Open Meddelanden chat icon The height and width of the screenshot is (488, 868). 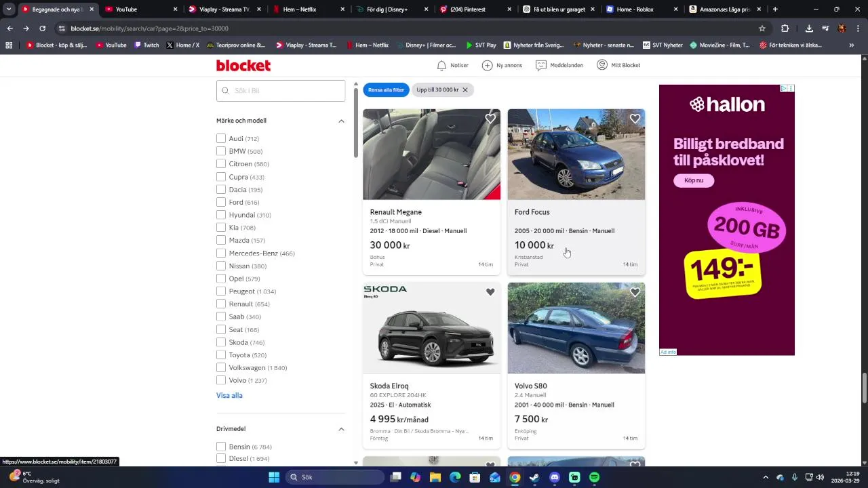(541, 65)
